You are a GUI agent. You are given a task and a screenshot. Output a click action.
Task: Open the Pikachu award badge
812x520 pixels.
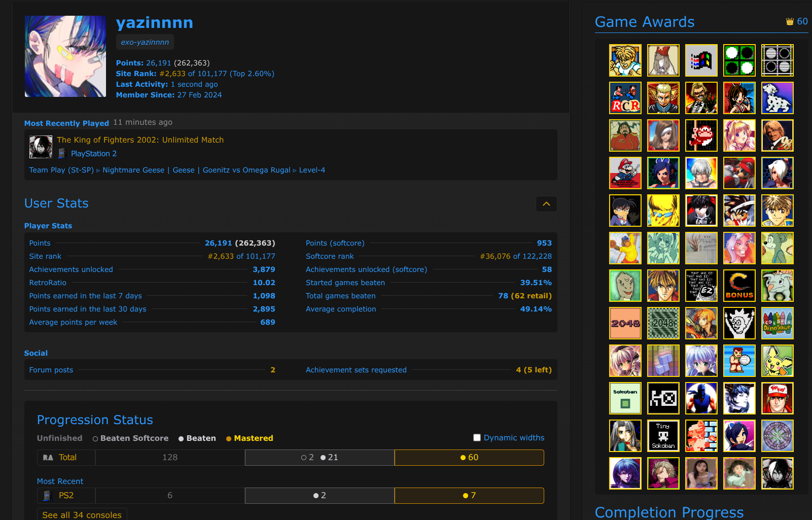click(x=778, y=361)
